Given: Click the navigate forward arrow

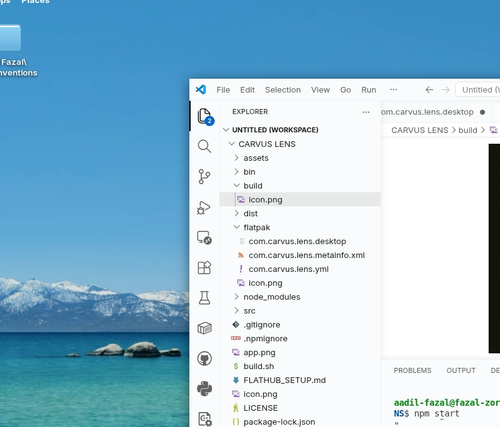Looking at the screenshot, I should [446, 90].
